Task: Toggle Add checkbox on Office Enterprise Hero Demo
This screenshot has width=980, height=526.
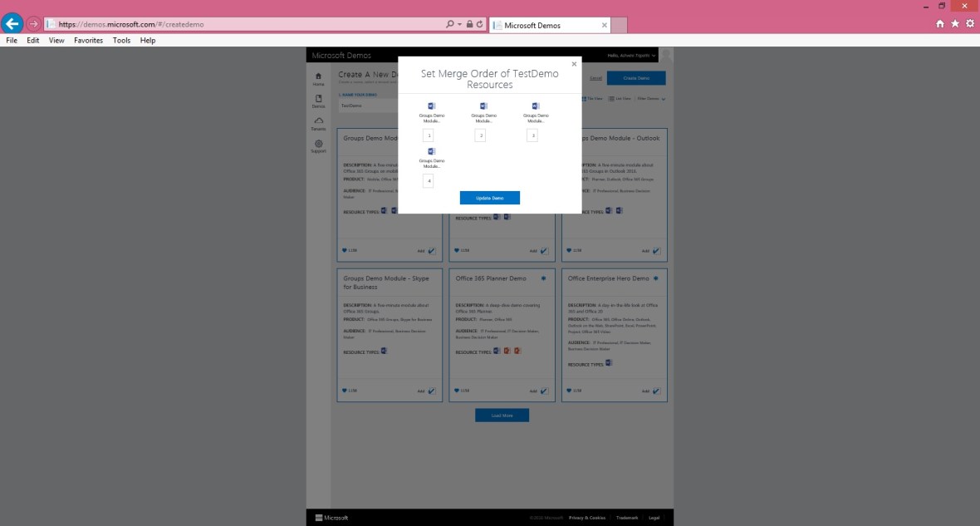Action: (656, 391)
